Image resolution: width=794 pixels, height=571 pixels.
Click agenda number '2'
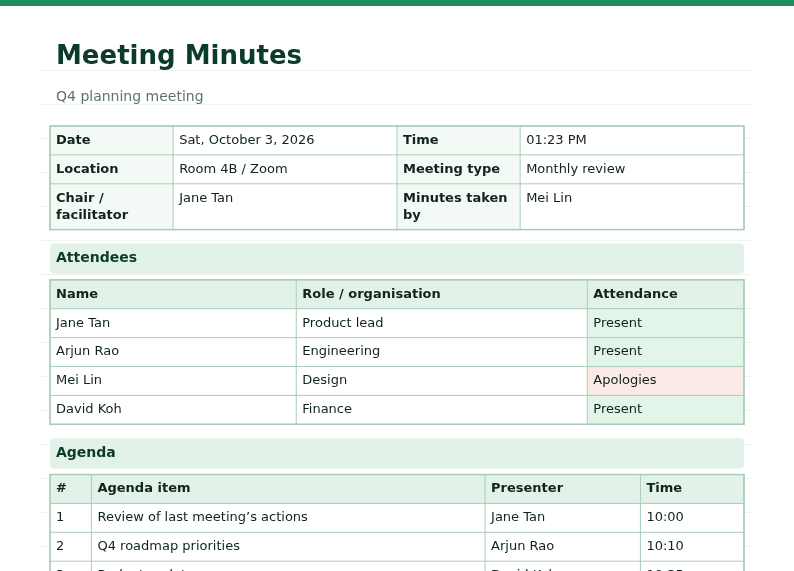71,546
